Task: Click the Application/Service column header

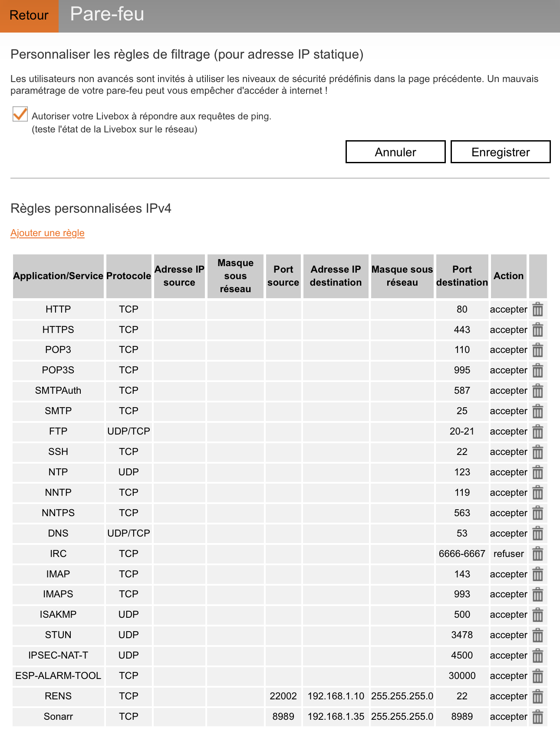Action: (58, 276)
